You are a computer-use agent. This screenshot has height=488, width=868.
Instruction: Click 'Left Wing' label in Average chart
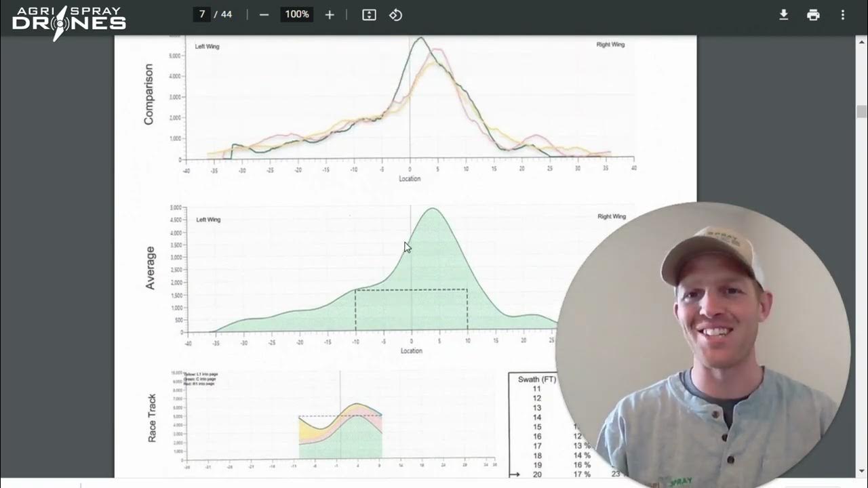click(x=208, y=220)
